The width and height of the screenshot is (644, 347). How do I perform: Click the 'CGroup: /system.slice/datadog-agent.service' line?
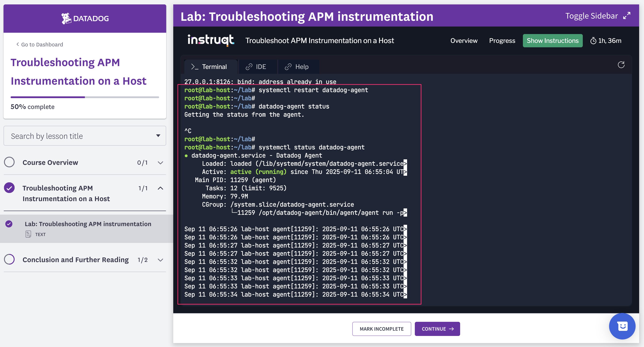click(278, 204)
